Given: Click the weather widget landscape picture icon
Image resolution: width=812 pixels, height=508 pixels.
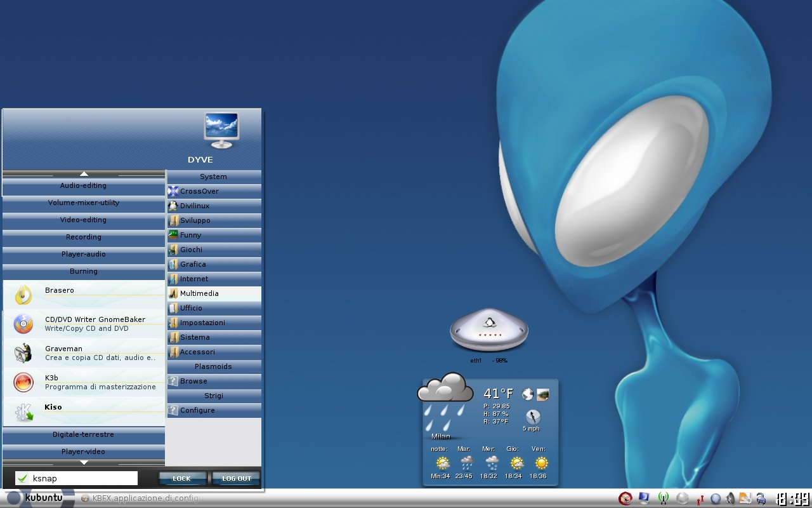Looking at the screenshot, I should click(542, 394).
